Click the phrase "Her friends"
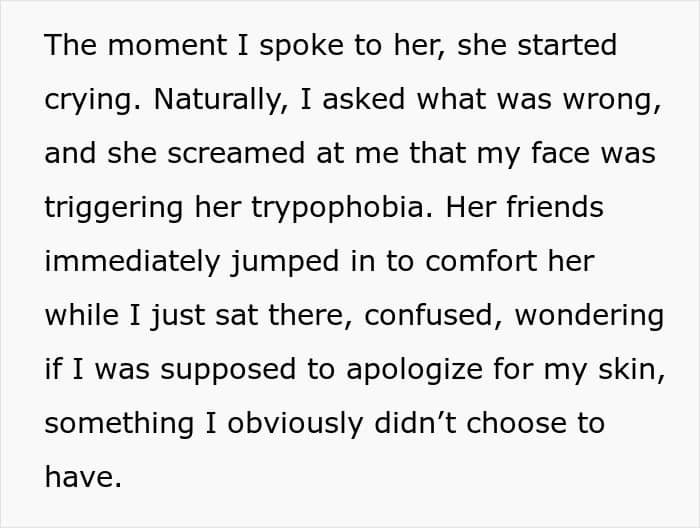This screenshot has height=528, width=700. (x=525, y=207)
